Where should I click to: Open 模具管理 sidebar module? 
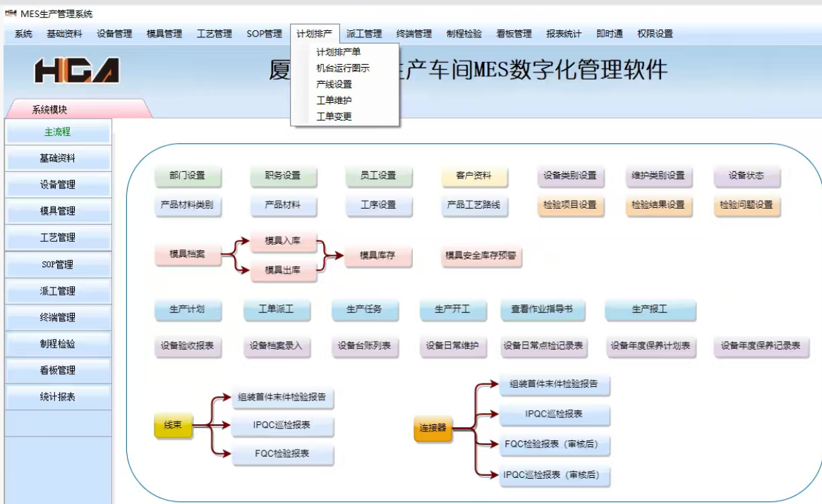tap(58, 211)
